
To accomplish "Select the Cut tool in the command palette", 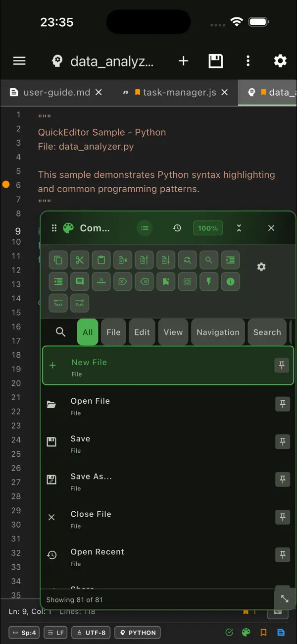I will click(80, 260).
